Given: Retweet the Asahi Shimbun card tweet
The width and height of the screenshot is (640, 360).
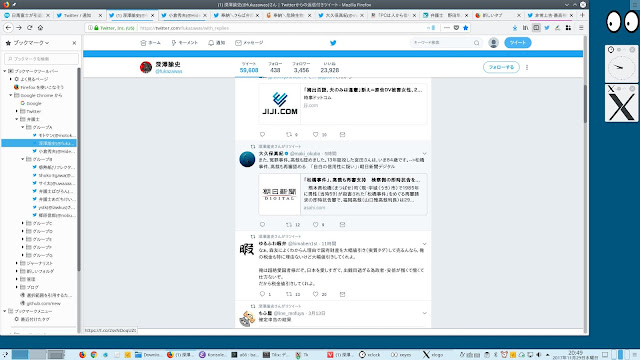Looking at the screenshot, I should (x=289, y=224).
